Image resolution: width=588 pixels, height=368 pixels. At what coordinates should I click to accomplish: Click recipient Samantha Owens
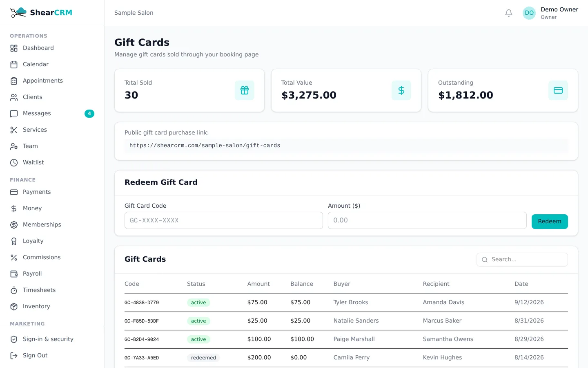448,339
